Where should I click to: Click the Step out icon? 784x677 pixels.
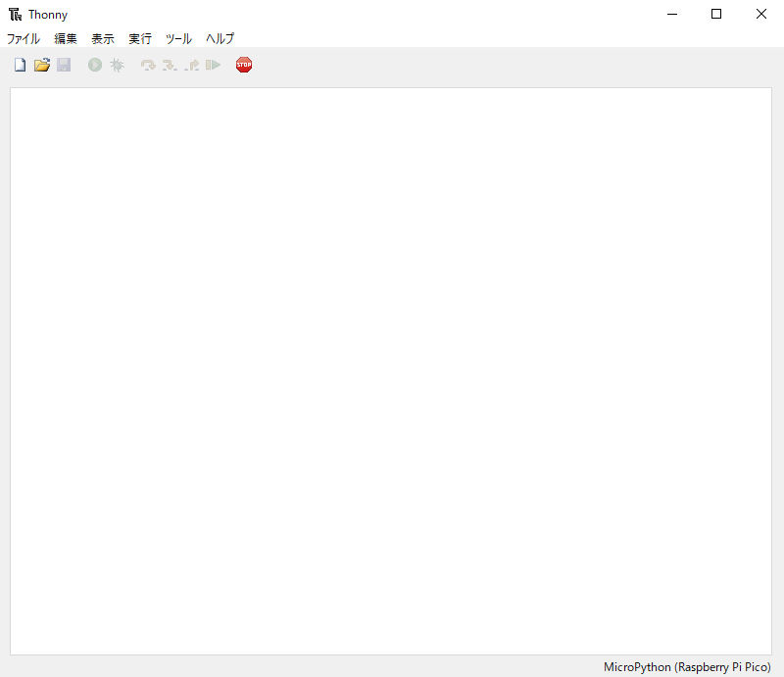click(x=191, y=65)
